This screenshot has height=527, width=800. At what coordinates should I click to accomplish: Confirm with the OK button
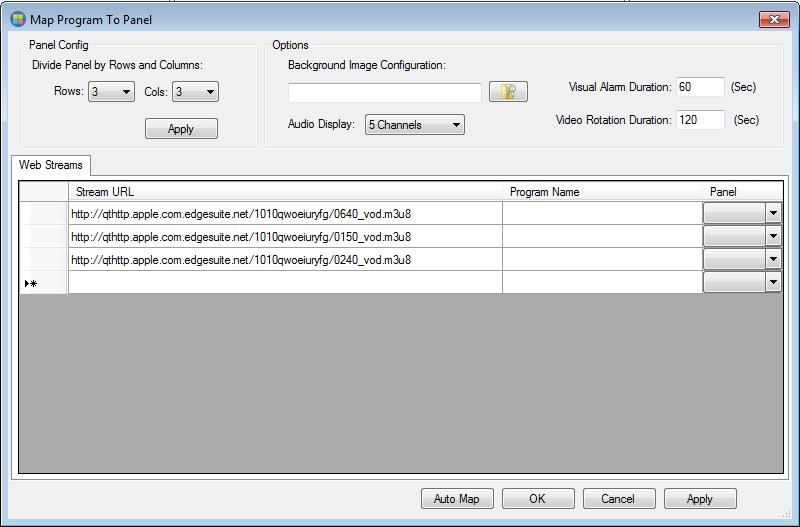click(x=538, y=499)
